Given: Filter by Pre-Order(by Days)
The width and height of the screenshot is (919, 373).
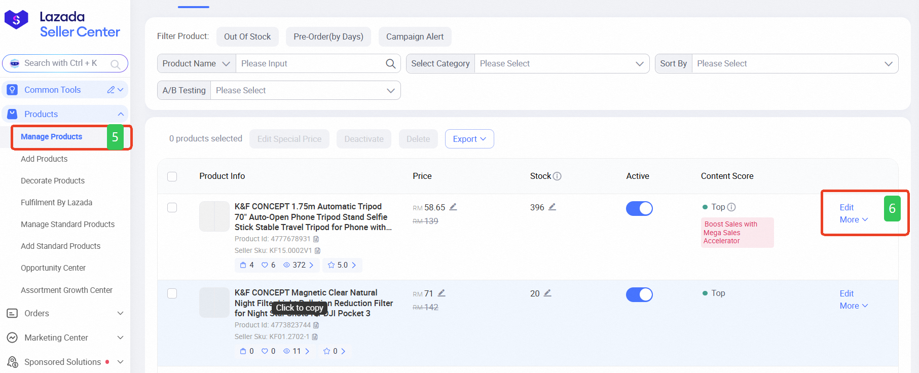Looking at the screenshot, I should coord(329,36).
